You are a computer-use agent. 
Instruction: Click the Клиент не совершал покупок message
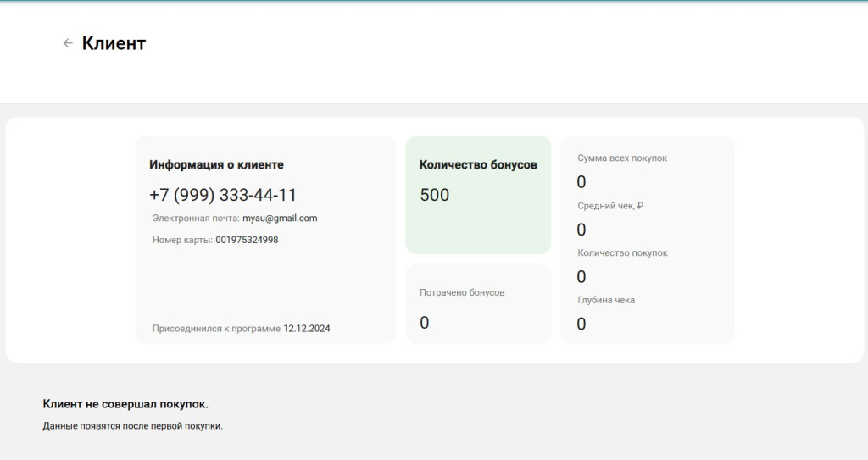125,404
